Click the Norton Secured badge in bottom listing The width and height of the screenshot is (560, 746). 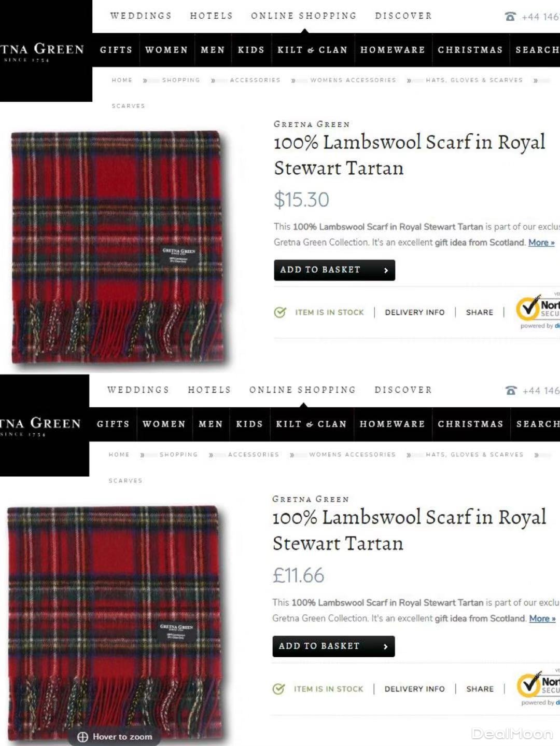538,686
